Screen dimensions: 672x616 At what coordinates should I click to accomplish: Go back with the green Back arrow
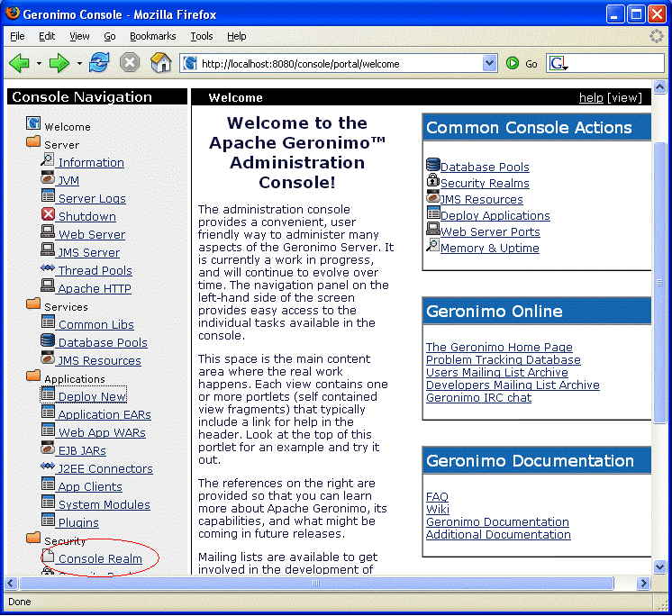(x=19, y=64)
